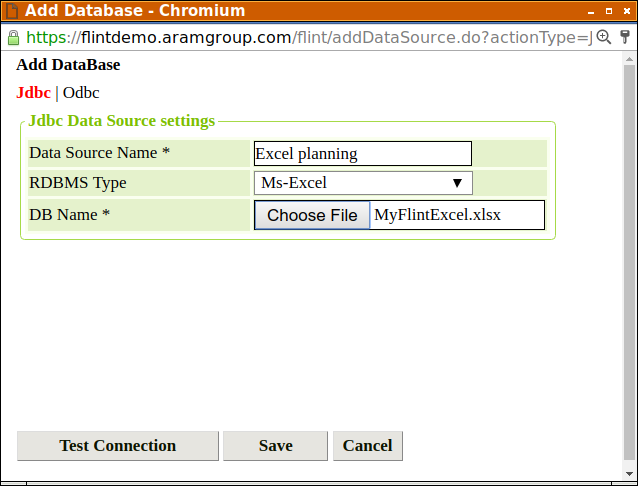Click the zoom magnifier icon in address bar
Screen dimensions: 638x486
(x=603, y=37)
